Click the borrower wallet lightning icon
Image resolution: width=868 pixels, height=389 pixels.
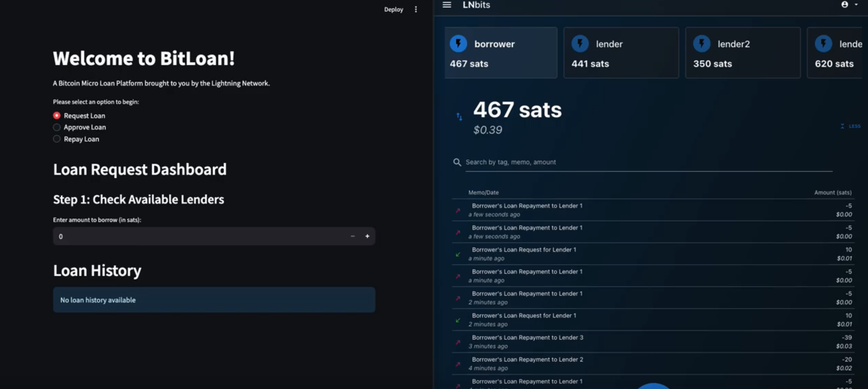458,44
